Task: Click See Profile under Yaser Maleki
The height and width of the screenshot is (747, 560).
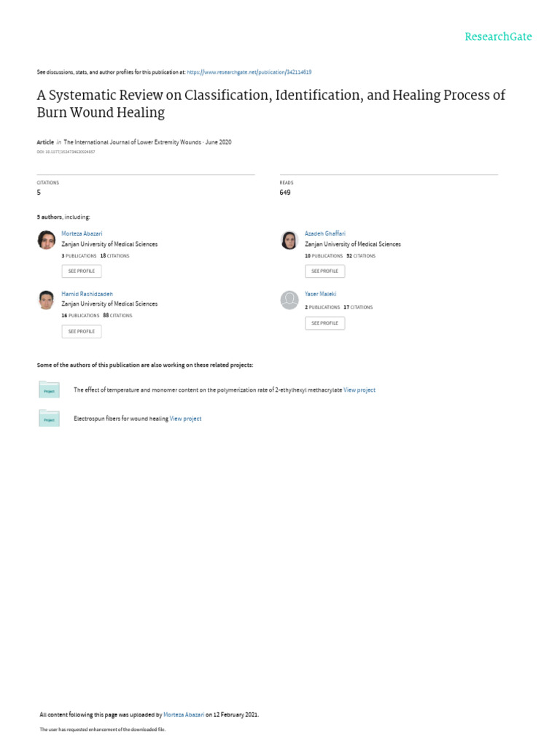Action: [x=324, y=323]
